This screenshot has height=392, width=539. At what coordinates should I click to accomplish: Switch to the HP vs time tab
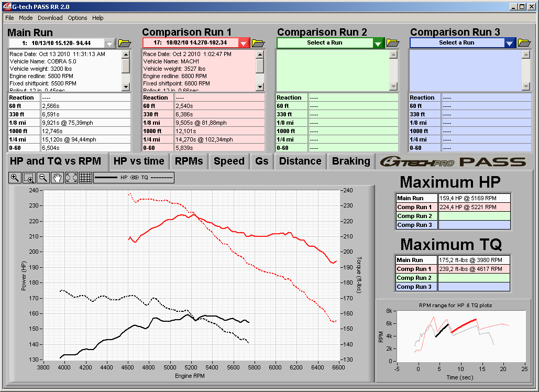pos(139,161)
